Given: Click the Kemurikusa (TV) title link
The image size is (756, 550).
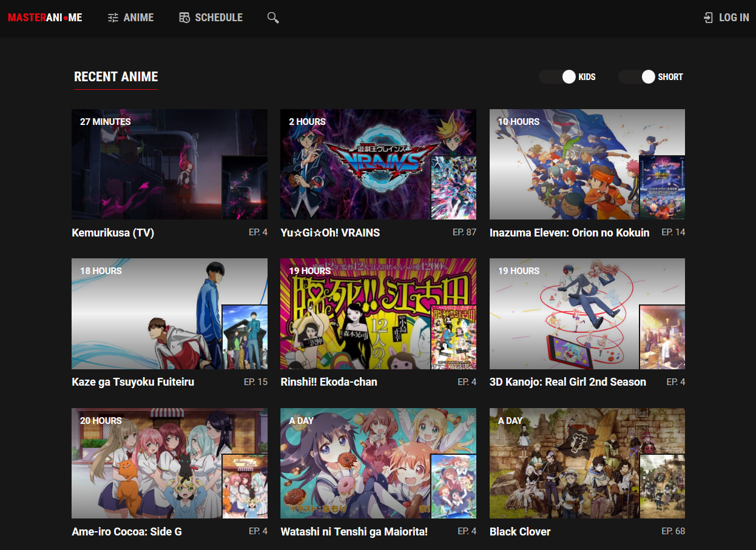Looking at the screenshot, I should pyautogui.click(x=113, y=233).
